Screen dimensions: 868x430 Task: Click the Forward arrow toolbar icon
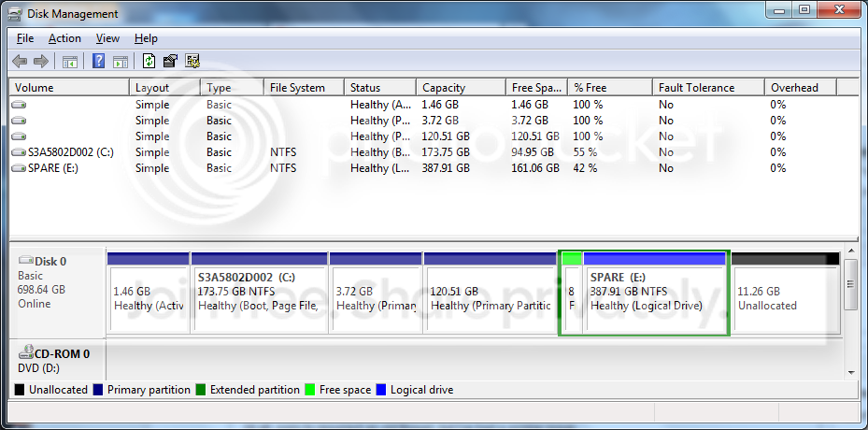(x=41, y=61)
